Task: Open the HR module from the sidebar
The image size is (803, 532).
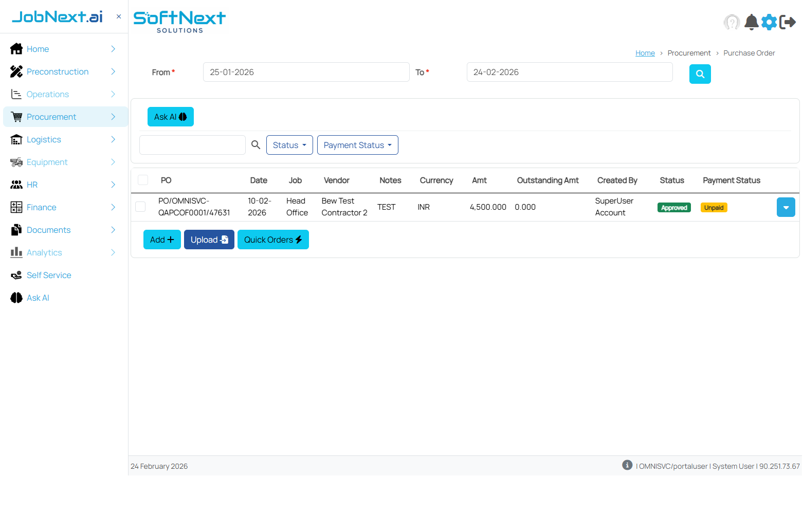Action: (32, 185)
